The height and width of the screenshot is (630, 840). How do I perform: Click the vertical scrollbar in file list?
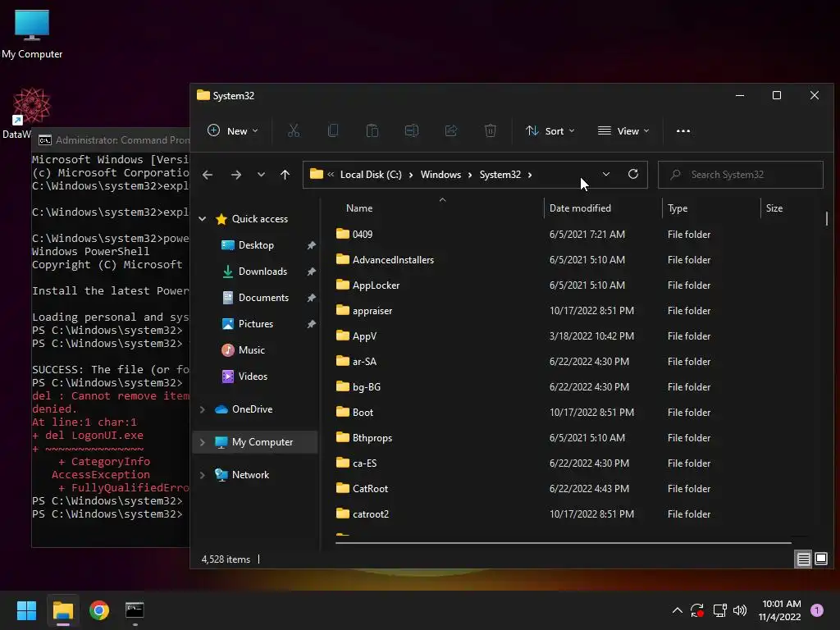827,218
